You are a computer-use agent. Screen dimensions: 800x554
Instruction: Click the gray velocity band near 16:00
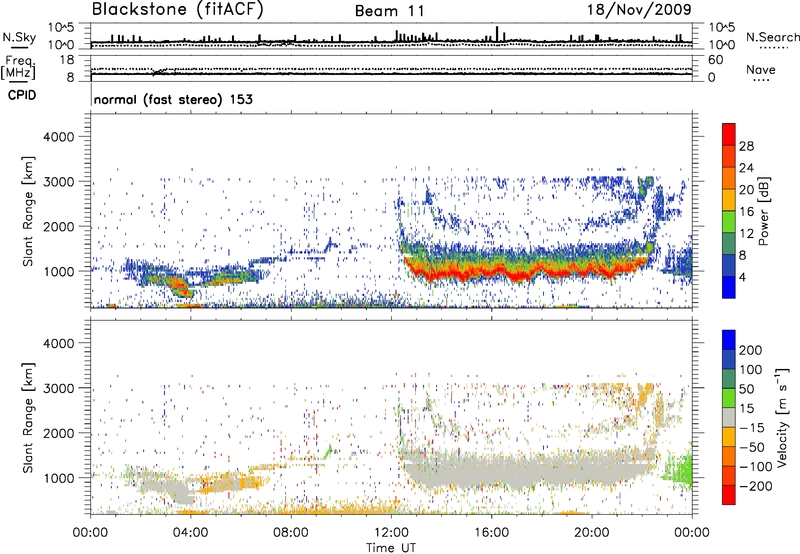pyautogui.click(x=492, y=469)
